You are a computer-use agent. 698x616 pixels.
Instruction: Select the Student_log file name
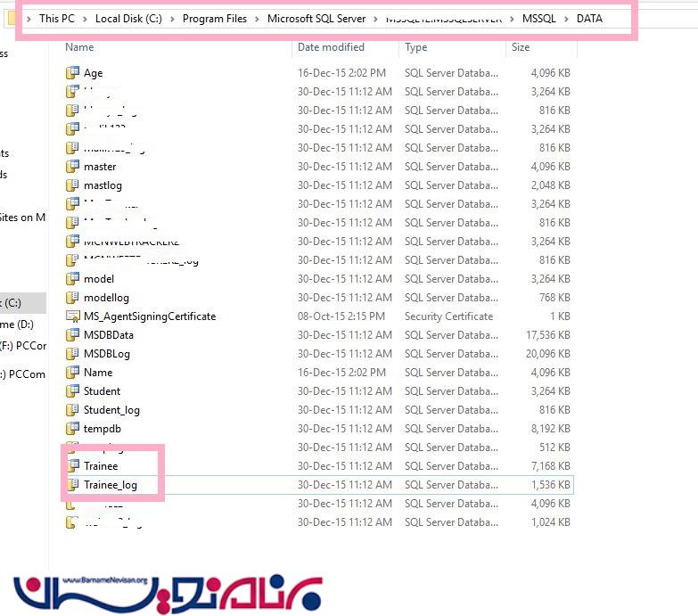111,410
